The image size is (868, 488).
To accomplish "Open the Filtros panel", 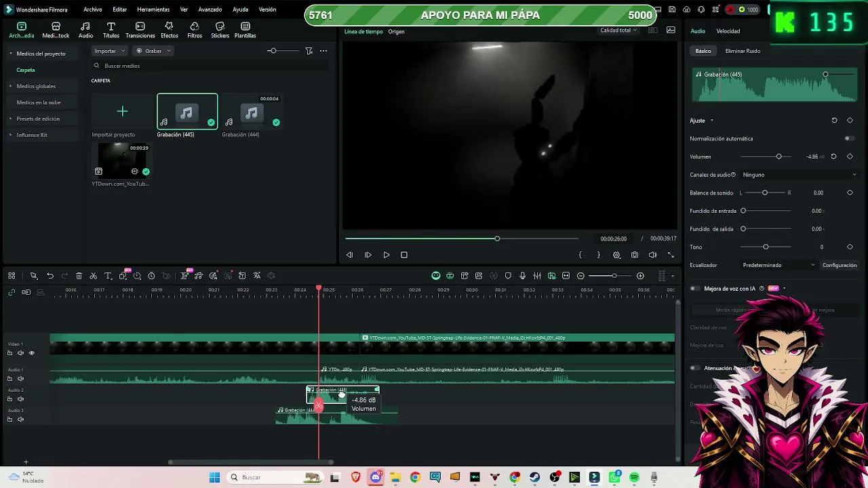I will (x=195, y=30).
